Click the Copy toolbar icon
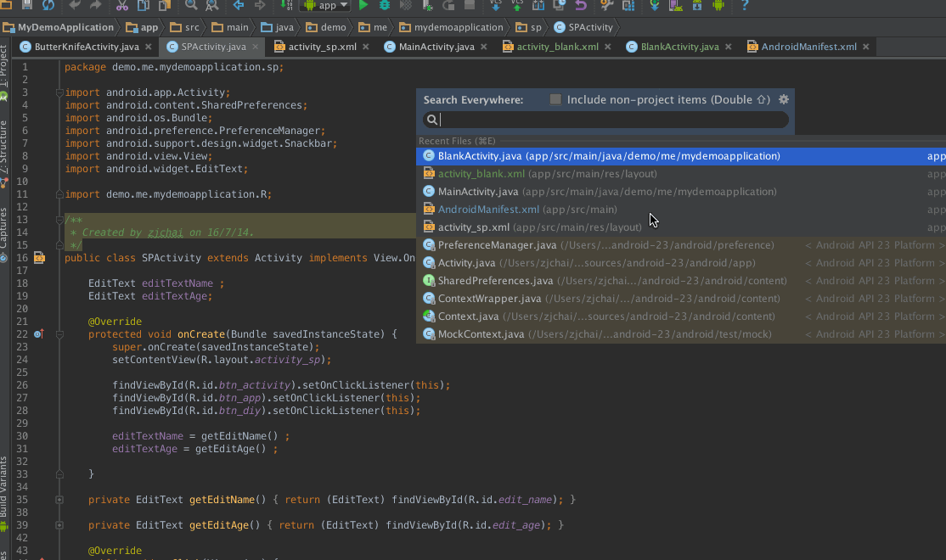 [x=143, y=5]
